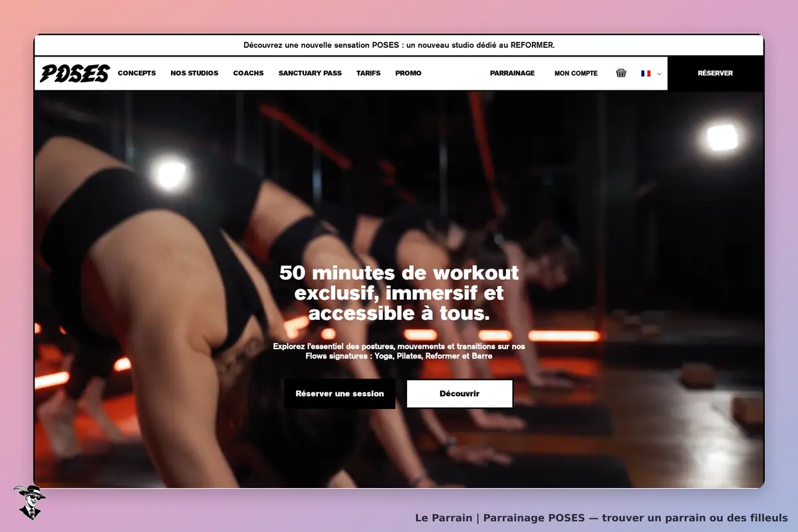
Task: Open the PARRAINAGE link
Action: [512, 73]
